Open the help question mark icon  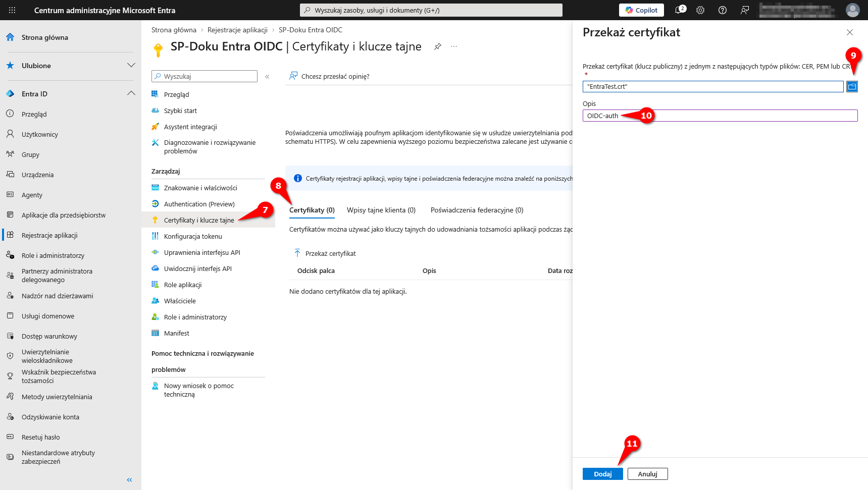[x=723, y=10]
